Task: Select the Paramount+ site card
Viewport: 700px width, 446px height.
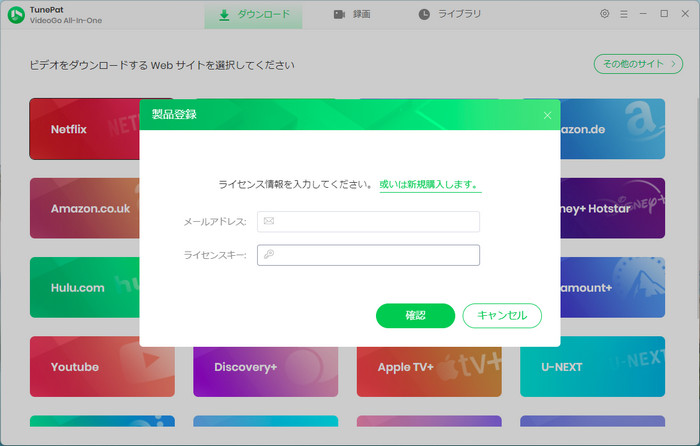Action: click(x=612, y=288)
